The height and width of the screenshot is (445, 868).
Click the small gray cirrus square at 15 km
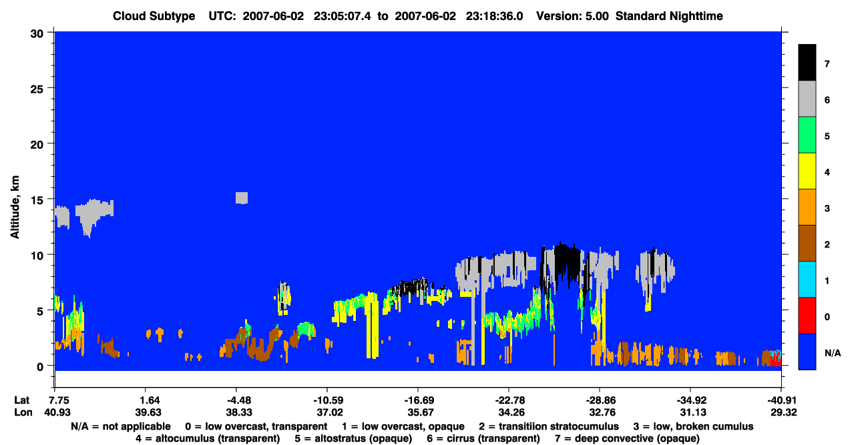pyautogui.click(x=242, y=197)
